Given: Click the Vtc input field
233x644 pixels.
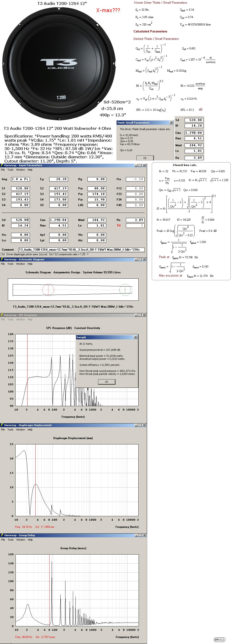Looking at the screenshot, I should click(x=97, y=235).
